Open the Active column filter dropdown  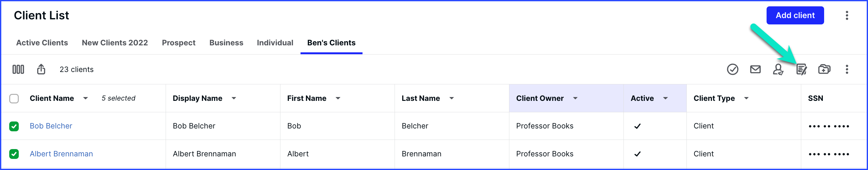click(x=665, y=98)
